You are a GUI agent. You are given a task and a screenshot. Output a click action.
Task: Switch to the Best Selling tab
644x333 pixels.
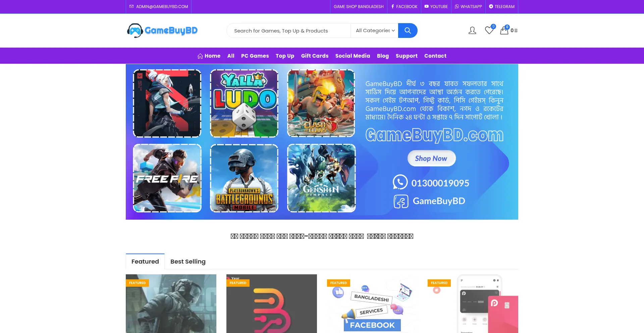(188, 261)
